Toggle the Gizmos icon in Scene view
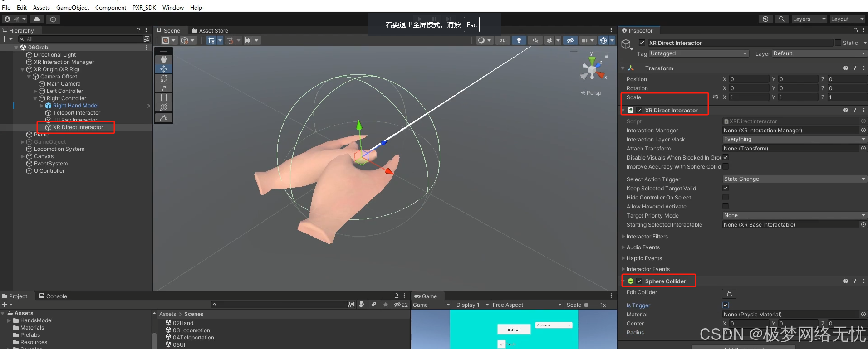868x349 pixels. 603,40
